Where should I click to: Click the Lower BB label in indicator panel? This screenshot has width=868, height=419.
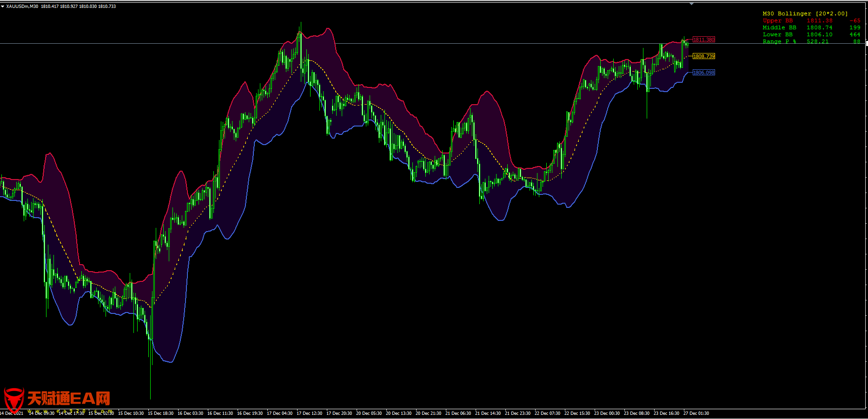pyautogui.click(x=778, y=34)
